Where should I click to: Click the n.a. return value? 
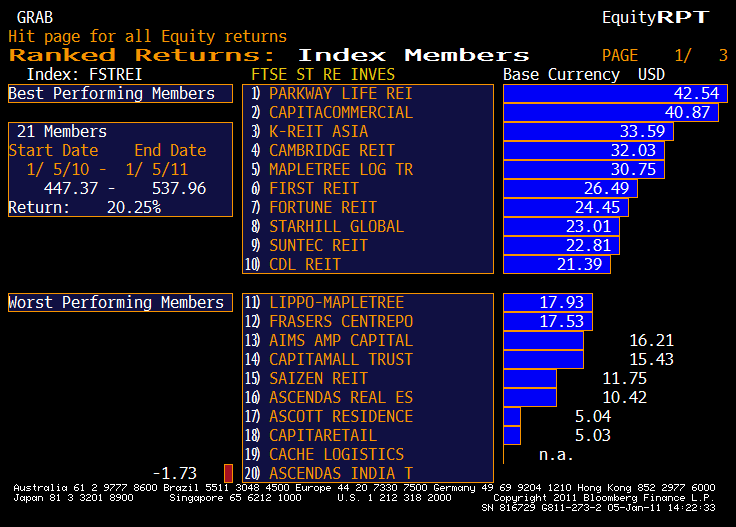(x=556, y=455)
